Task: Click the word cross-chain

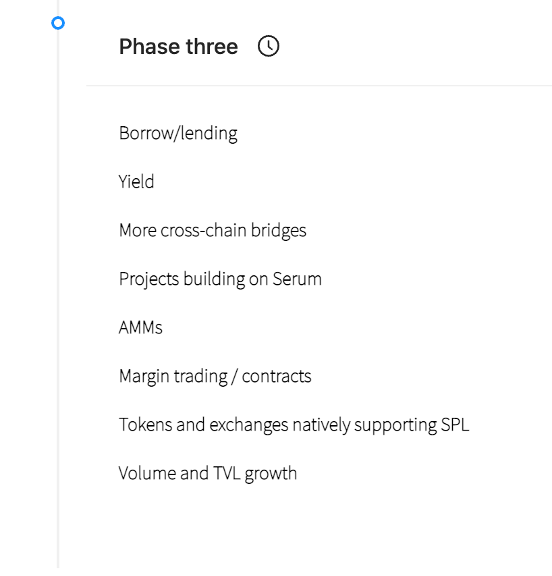Action: (x=203, y=230)
